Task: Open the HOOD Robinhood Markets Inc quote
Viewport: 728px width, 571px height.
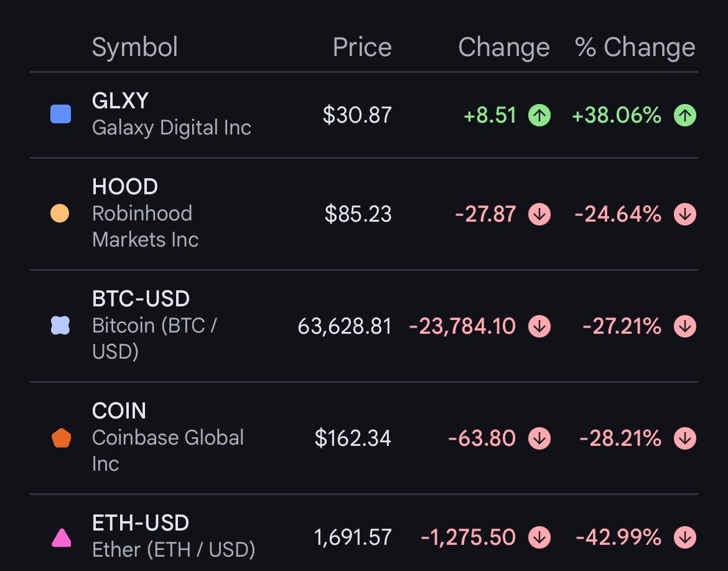Action: pos(364,214)
